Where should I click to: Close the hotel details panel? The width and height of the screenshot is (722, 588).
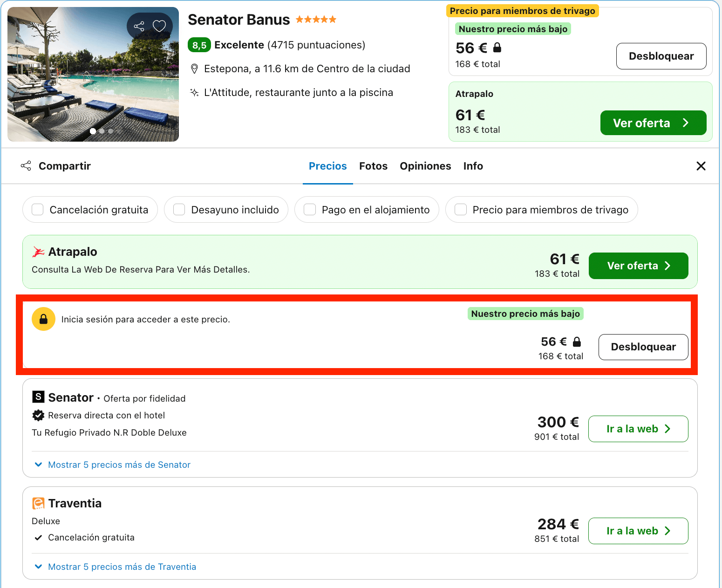pyautogui.click(x=701, y=166)
